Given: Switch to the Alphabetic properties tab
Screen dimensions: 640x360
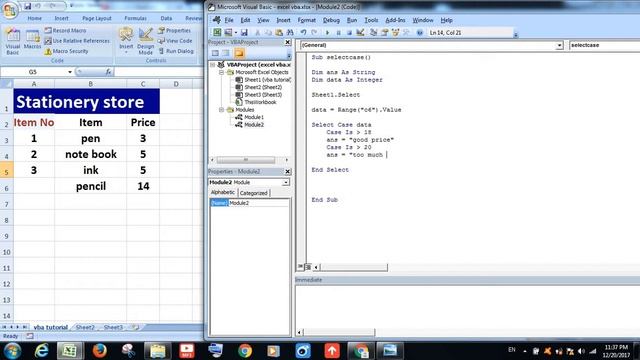Looking at the screenshot, I should 223,192.
